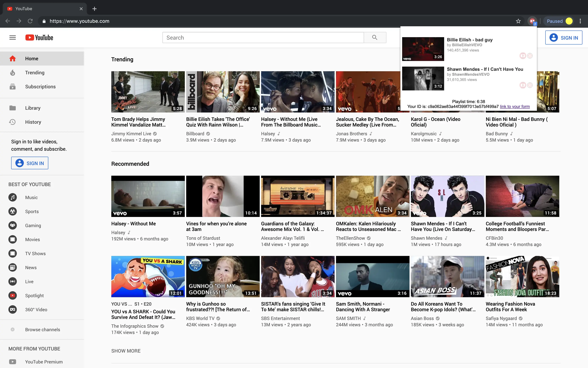Open 'Vines for when you're alone' thumbnail

223,196
